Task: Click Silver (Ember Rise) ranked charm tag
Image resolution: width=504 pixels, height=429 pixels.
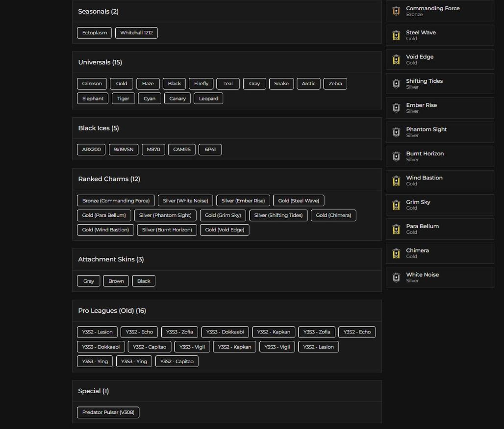Action: coord(243,201)
